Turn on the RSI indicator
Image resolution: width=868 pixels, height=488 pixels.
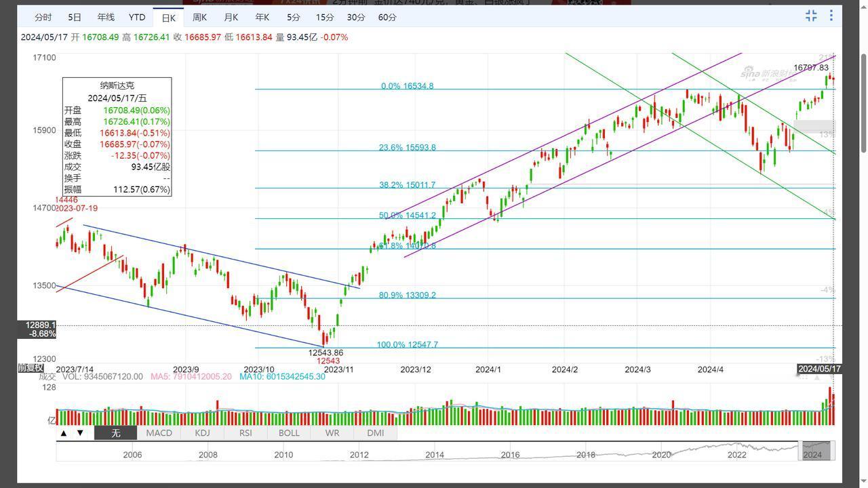(245, 432)
